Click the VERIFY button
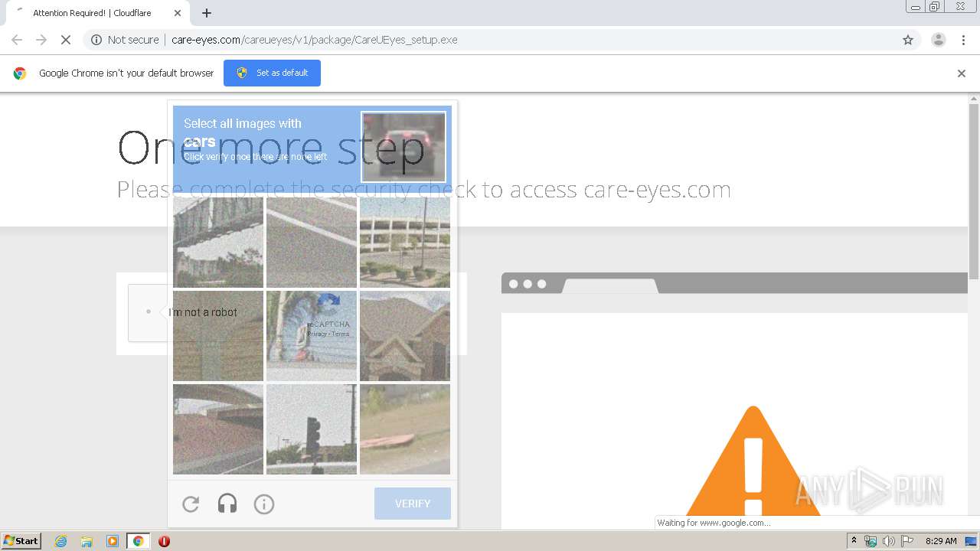This screenshot has width=980, height=551. [x=413, y=504]
